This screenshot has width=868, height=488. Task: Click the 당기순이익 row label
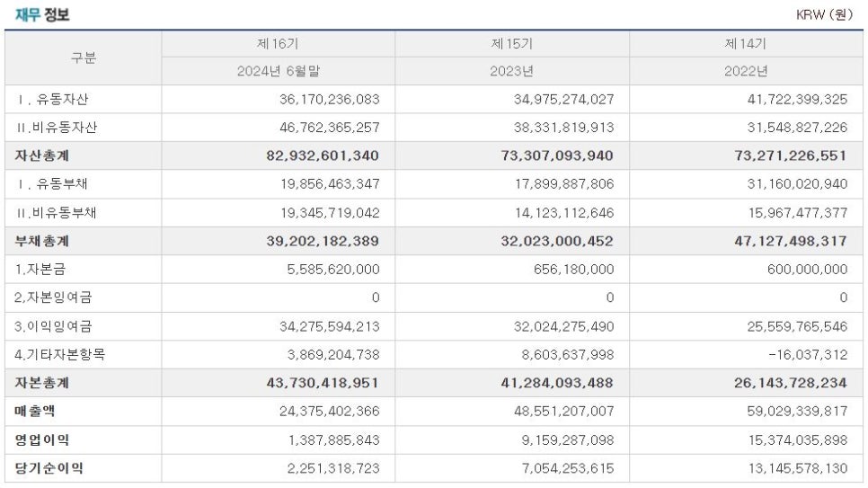(49, 468)
